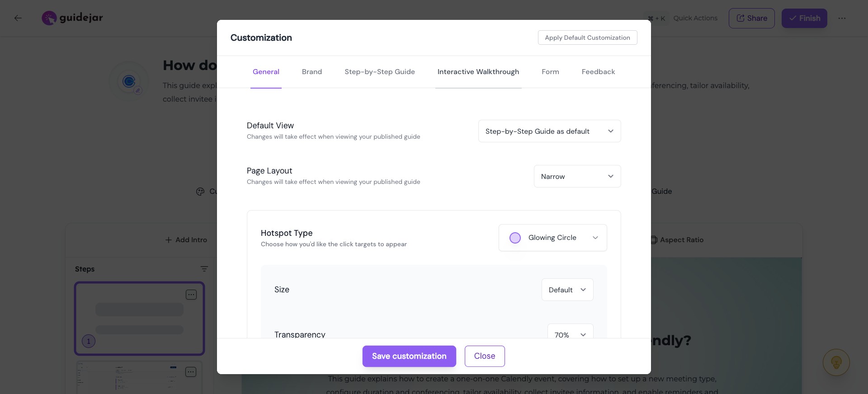Click the lightbulb help icon

point(836,362)
